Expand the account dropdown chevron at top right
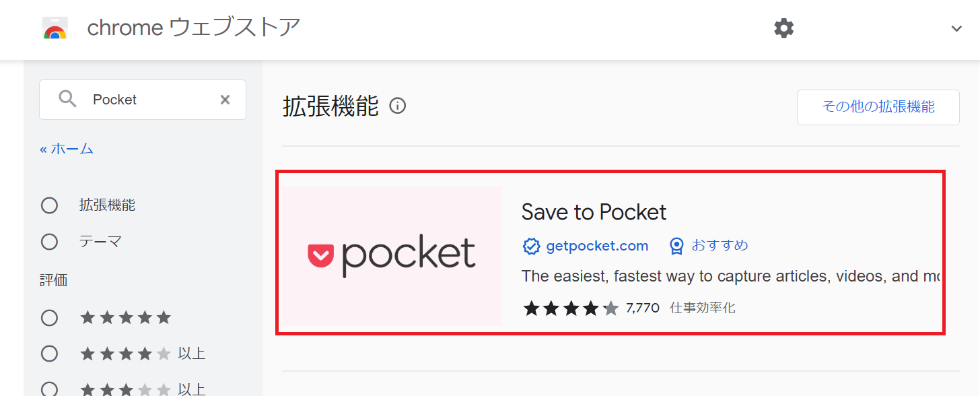Image resolution: width=980 pixels, height=396 pixels. point(956,28)
